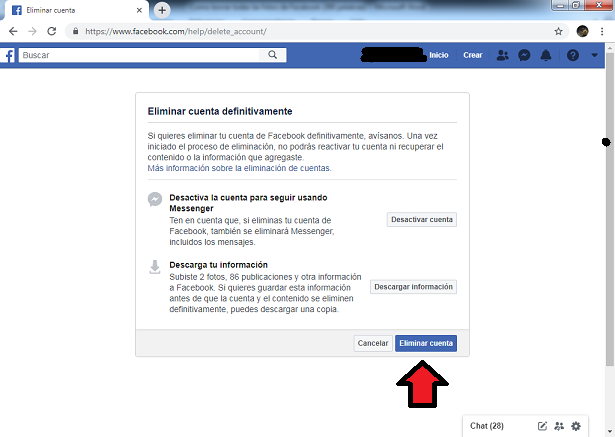615x437 pixels.
Task: Click the browser forward arrow
Action: point(32,31)
